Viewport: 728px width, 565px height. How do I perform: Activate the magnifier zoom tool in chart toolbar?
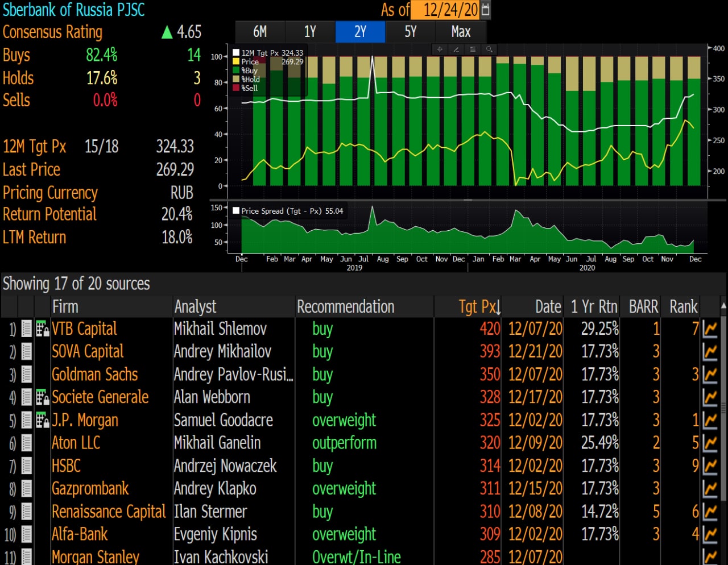(x=489, y=49)
